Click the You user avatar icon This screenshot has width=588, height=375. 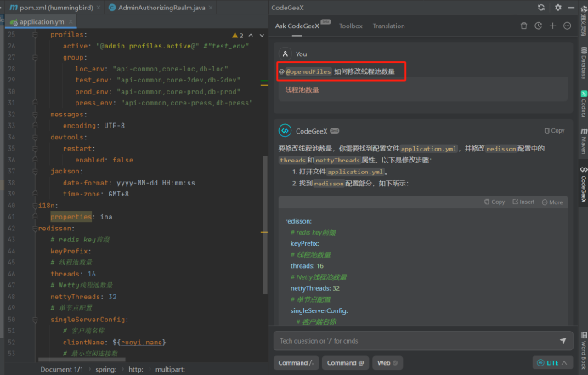pos(285,54)
